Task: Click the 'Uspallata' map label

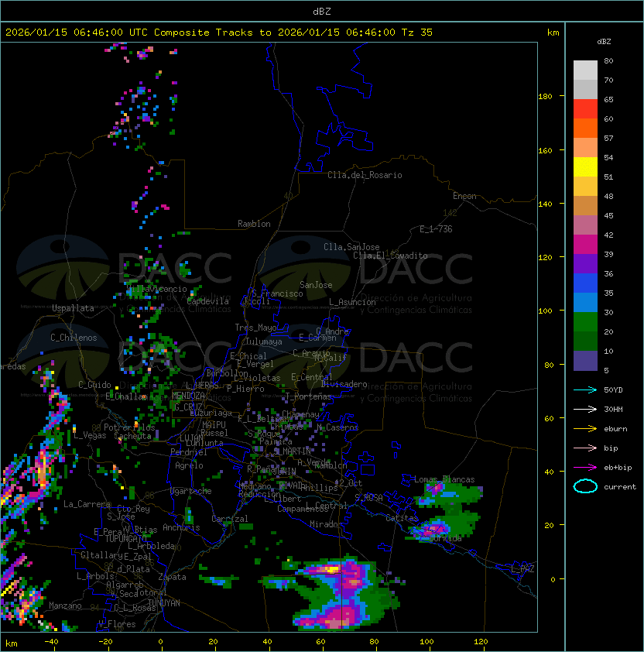Action: coord(73,308)
